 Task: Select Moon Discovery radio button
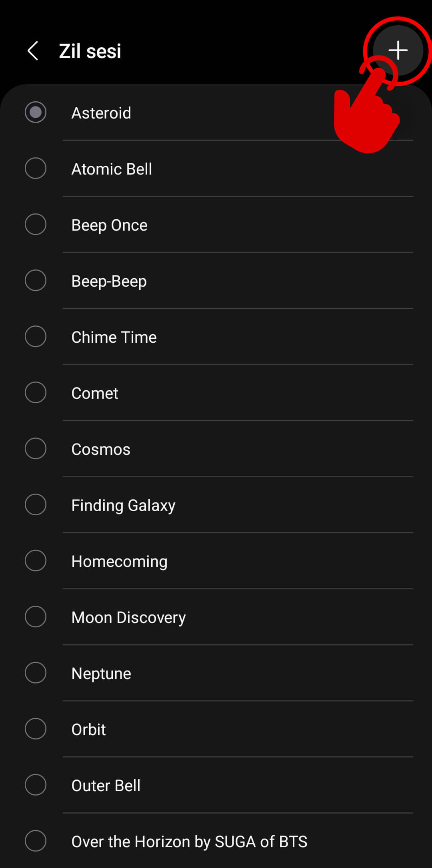[36, 617]
